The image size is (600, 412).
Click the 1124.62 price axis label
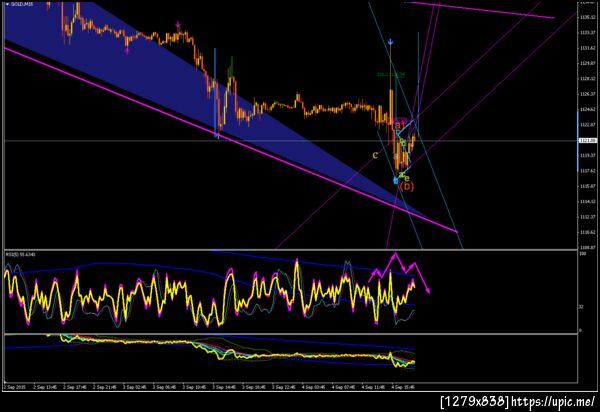coord(588,109)
